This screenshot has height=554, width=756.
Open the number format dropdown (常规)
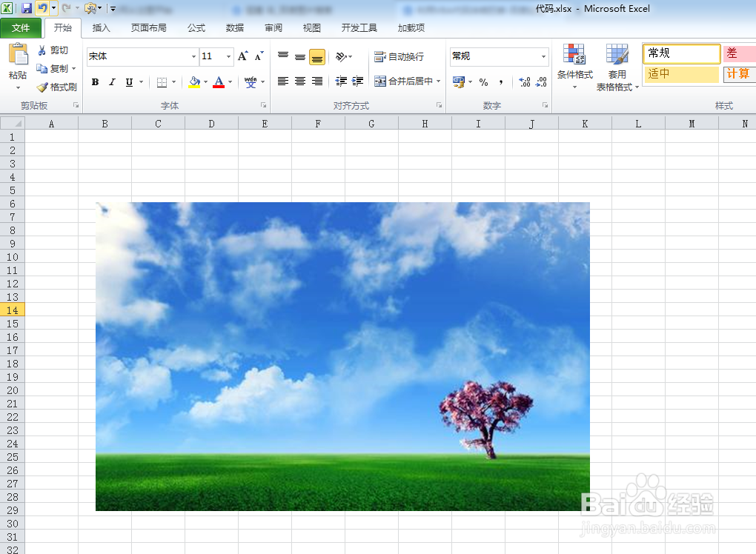click(543, 56)
